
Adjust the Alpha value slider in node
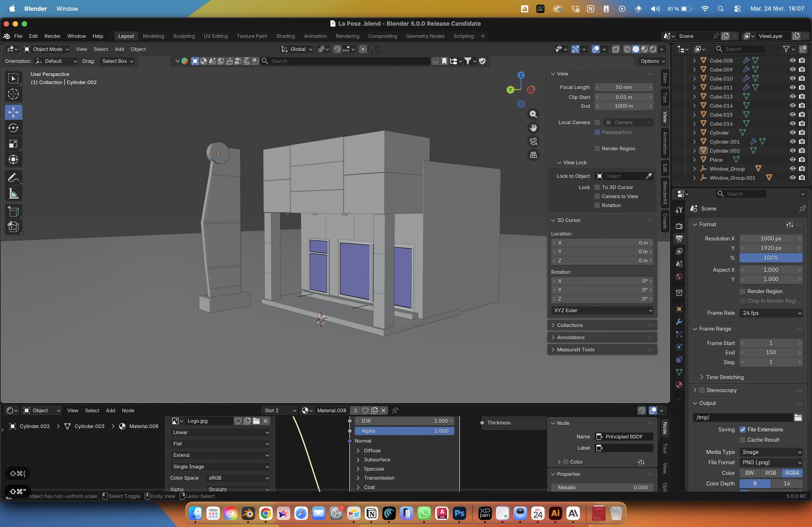tap(404, 431)
